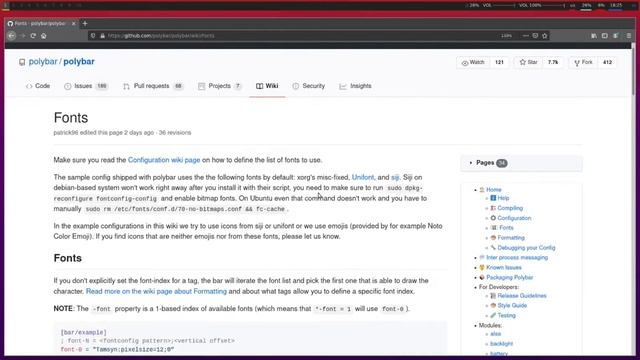Toggle the browser sidebar icon
This screenshot has width=640, height=360.
click(604, 36)
